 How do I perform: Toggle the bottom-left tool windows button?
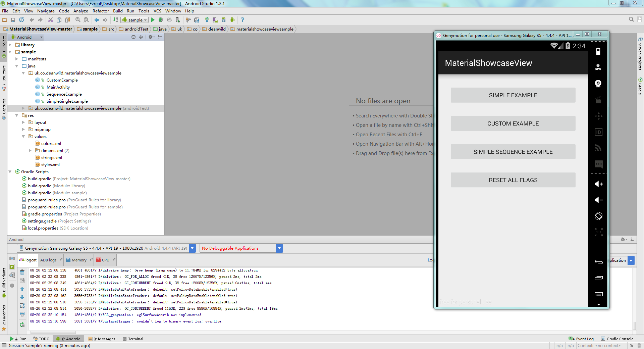pos(4,346)
